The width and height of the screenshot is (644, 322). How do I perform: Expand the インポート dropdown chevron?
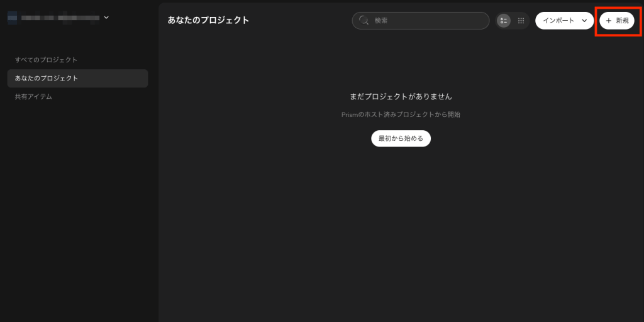coord(585,21)
